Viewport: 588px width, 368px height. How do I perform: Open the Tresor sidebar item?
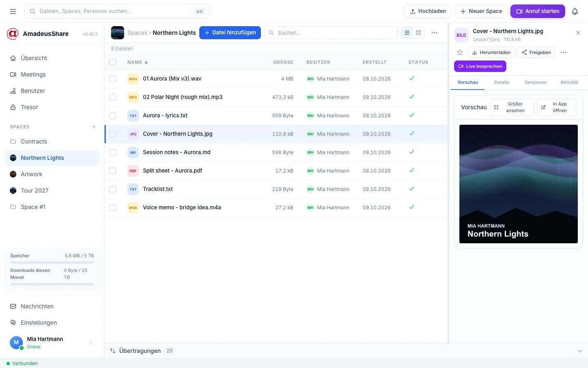pos(52,107)
